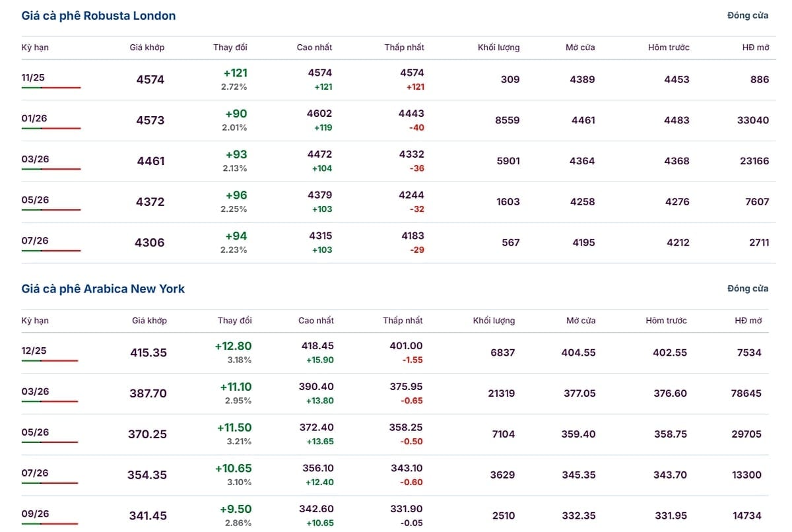The width and height of the screenshot is (792, 532).
Task: Select the matched price 4306
Action: click(x=150, y=243)
